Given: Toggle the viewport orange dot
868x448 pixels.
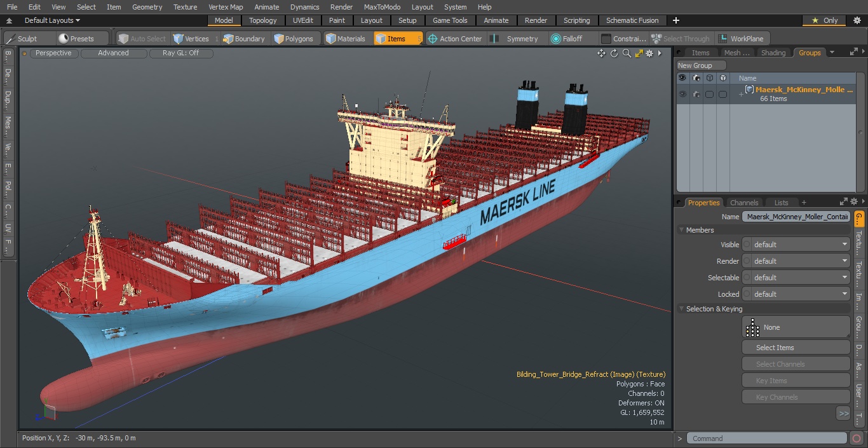Looking at the screenshot, I should [x=25, y=53].
